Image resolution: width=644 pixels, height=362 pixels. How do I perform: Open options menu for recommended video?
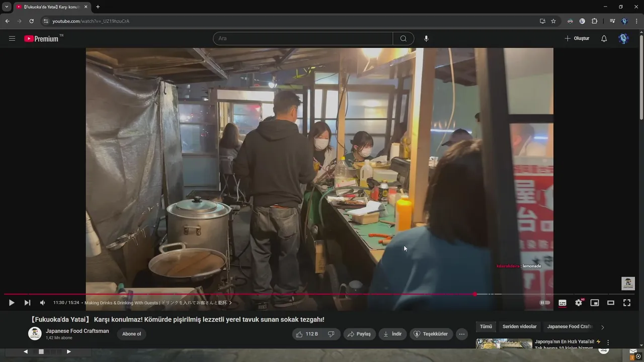[608, 342]
